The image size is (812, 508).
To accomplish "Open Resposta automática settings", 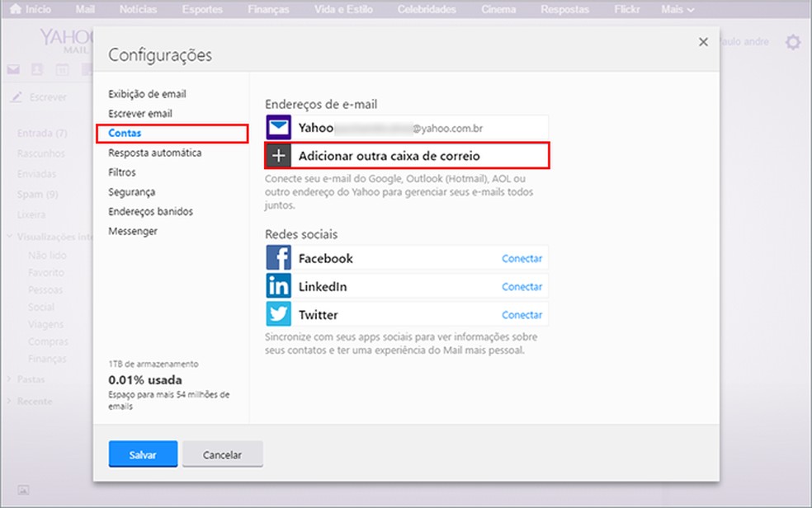I will pyautogui.click(x=155, y=153).
